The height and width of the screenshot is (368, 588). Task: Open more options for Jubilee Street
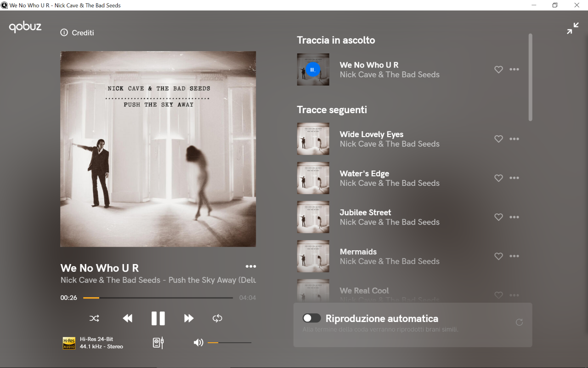tap(514, 217)
